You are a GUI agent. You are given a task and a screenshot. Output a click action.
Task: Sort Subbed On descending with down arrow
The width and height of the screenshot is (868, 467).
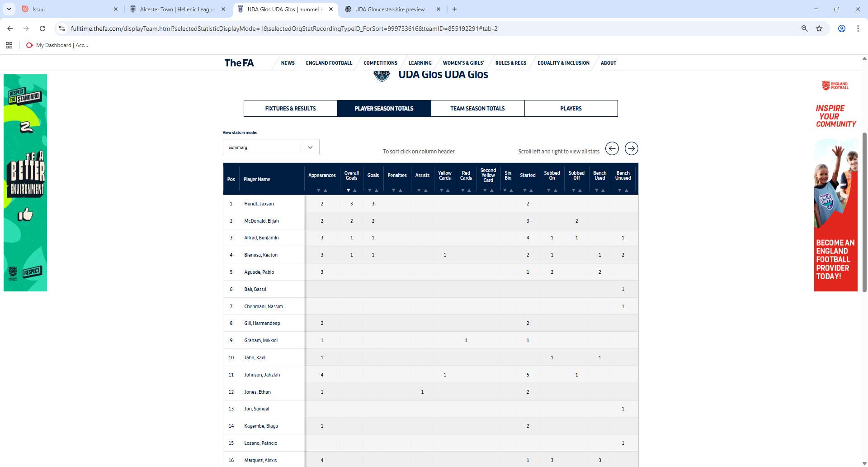(549, 191)
